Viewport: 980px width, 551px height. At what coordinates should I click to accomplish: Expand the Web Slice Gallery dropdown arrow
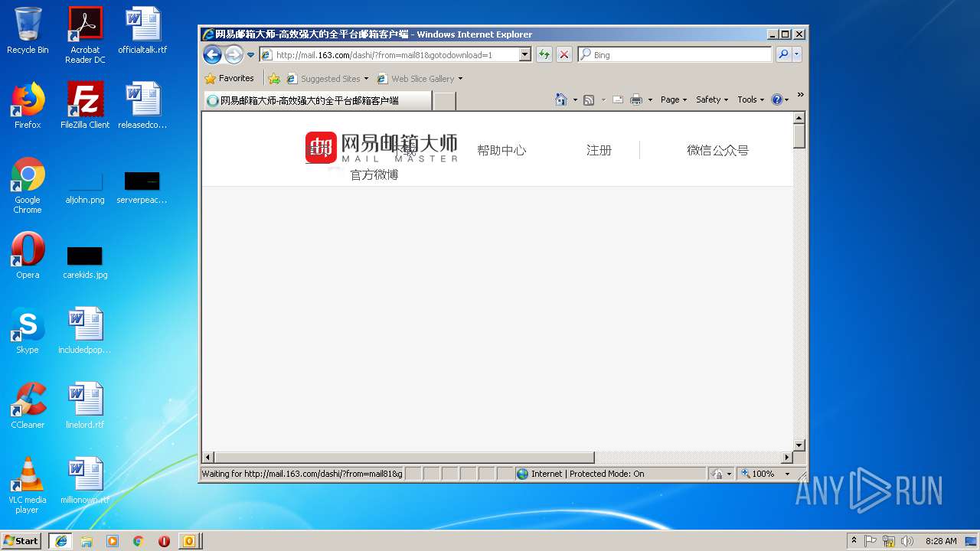[x=460, y=79]
